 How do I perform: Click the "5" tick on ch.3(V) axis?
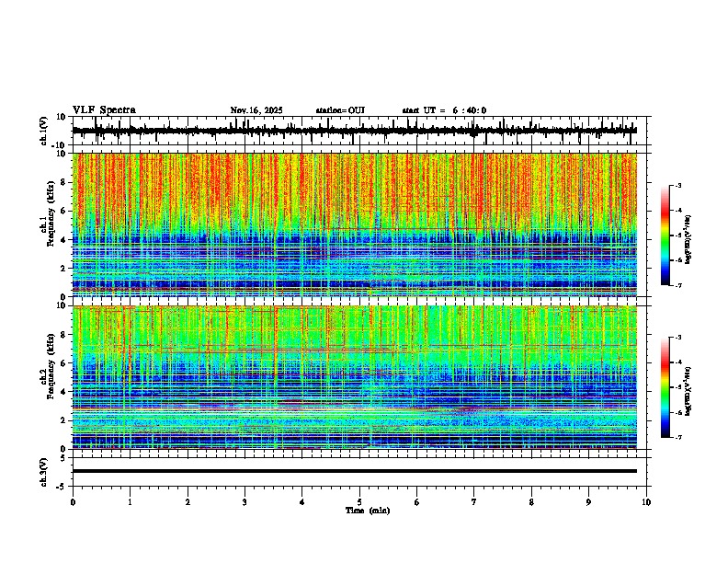pyautogui.click(x=64, y=458)
